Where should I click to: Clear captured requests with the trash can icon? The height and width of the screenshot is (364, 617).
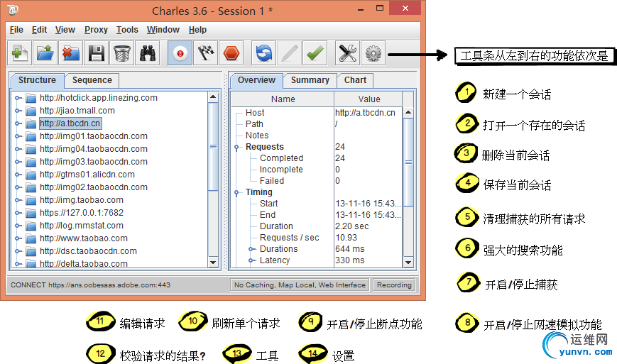(122, 53)
